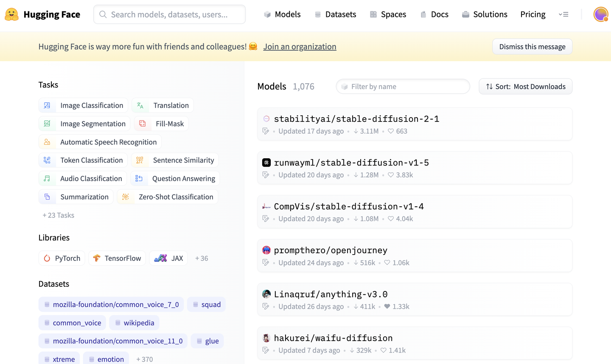Click the Hugging Face emoji logo

point(11,14)
